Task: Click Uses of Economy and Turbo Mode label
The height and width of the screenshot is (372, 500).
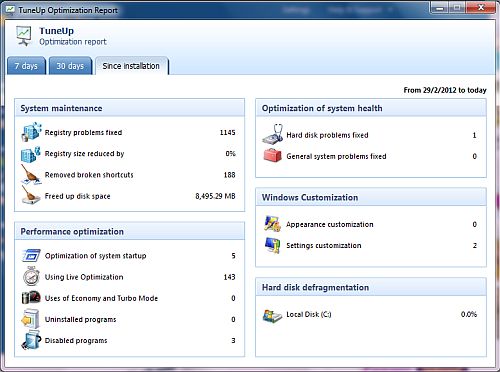Action: [x=101, y=298]
